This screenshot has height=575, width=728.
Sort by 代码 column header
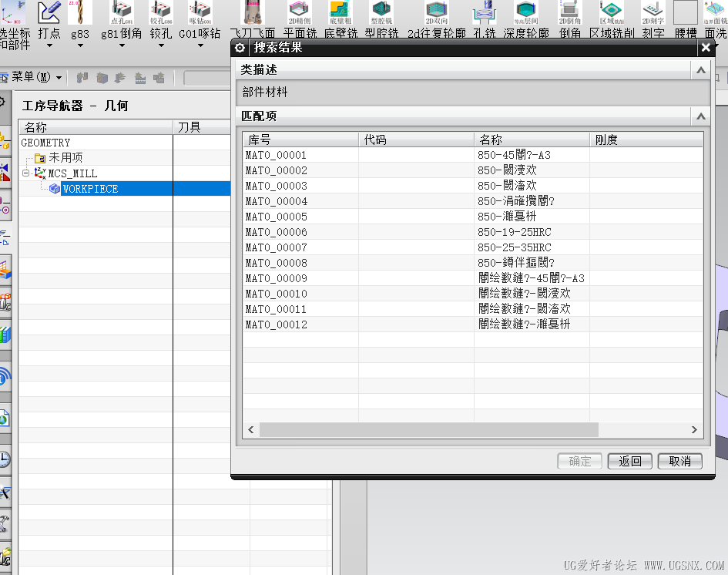[416, 140]
